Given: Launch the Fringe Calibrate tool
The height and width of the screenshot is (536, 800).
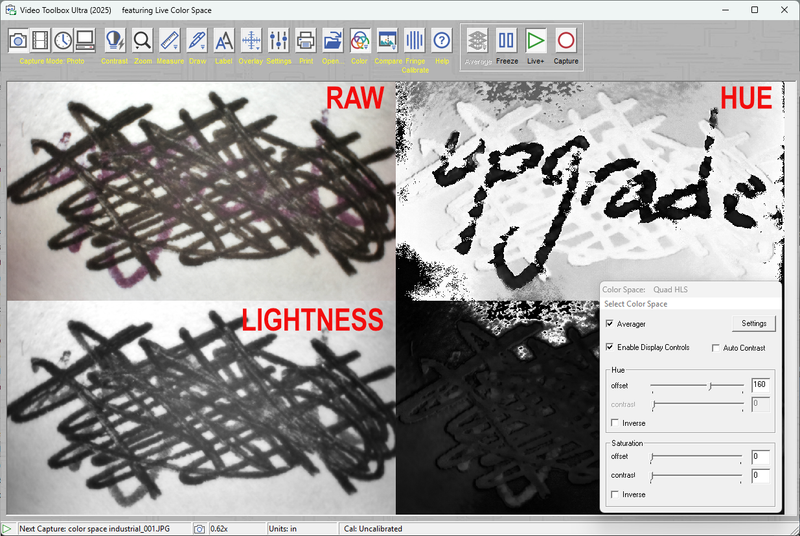Looking at the screenshot, I should point(415,41).
